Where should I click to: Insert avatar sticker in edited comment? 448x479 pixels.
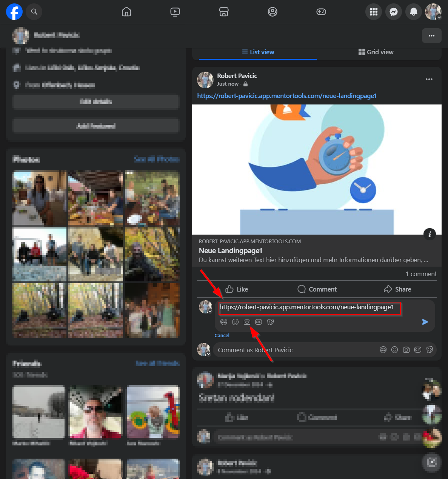224,322
